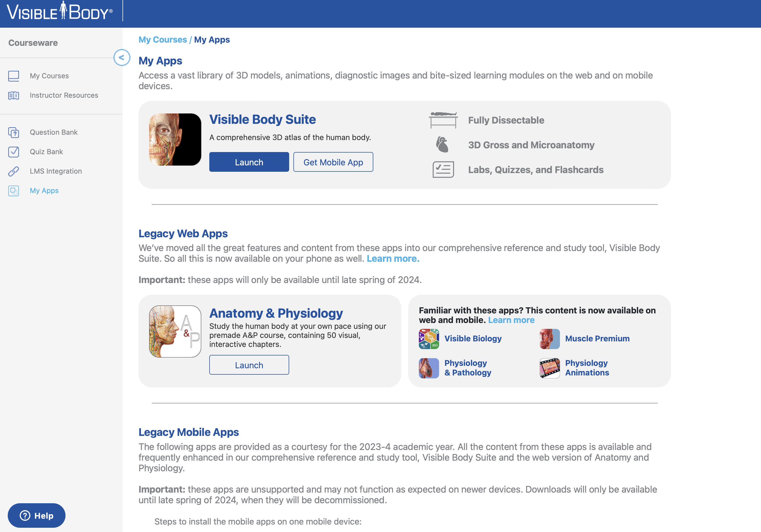Open Instructor Resources menu item
761x532 pixels.
point(64,96)
